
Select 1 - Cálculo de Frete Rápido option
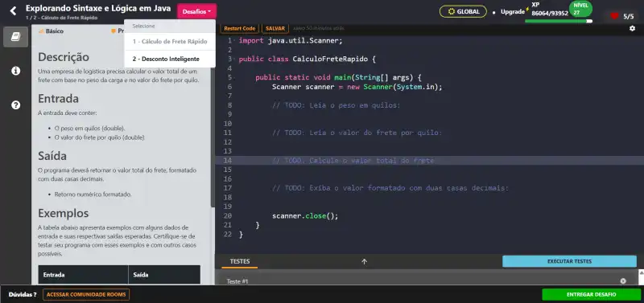click(x=170, y=42)
